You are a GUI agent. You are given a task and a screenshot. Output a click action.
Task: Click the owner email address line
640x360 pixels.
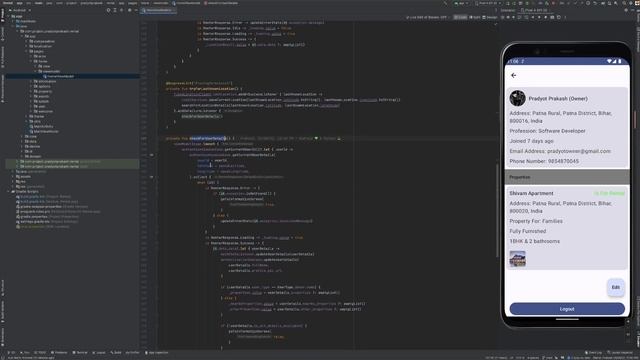560,151
